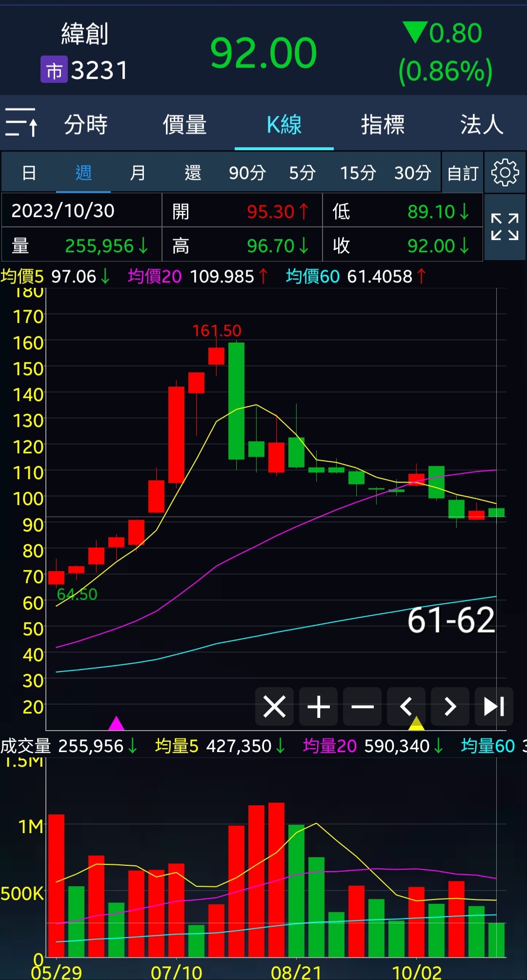Close the chart crosshair with X button
The height and width of the screenshot is (980, 527).
[x=274, y=706]
